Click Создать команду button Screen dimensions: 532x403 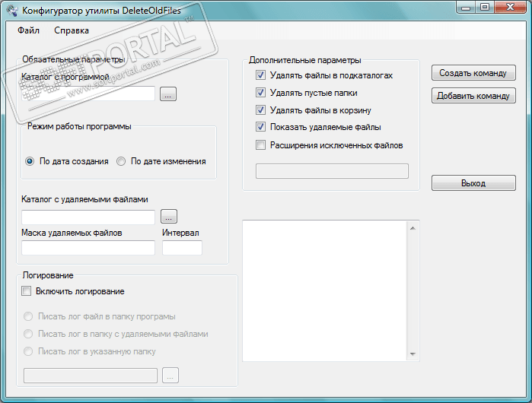[x=473, y=73]
